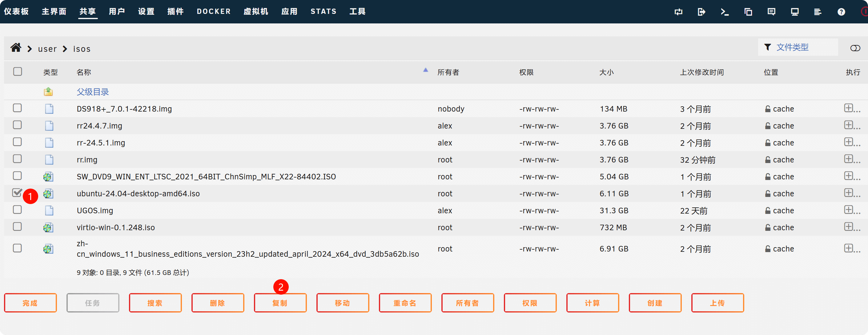Click the sort arrow above the owner column

pyautogui.click(x=426, y=70)
